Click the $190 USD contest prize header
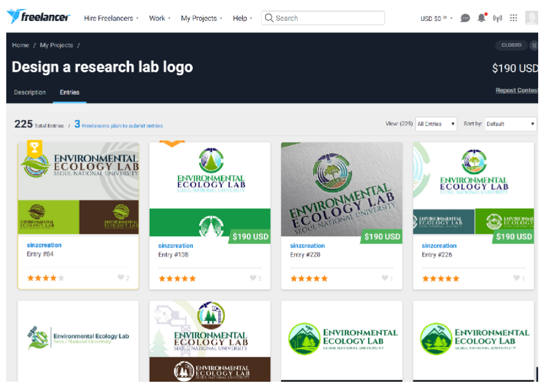The height and width of the screenshot is (392, 545). coord(515,68)
